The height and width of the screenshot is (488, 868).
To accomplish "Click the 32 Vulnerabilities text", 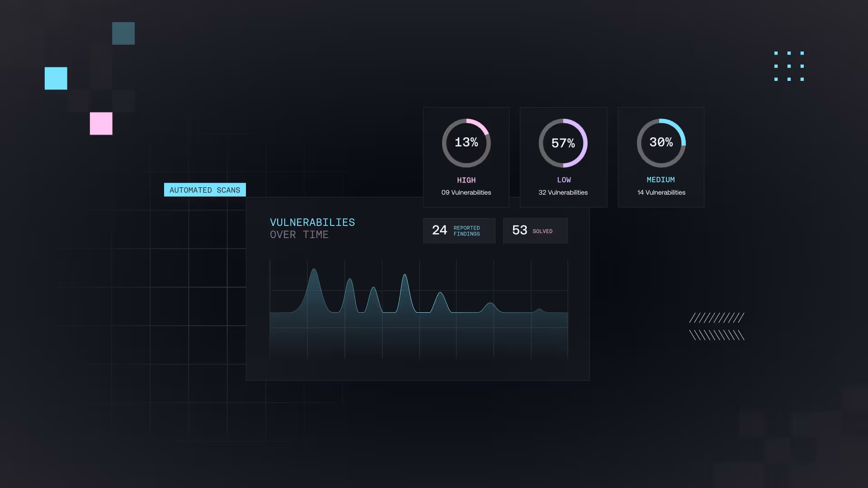I will pos(563,192).
